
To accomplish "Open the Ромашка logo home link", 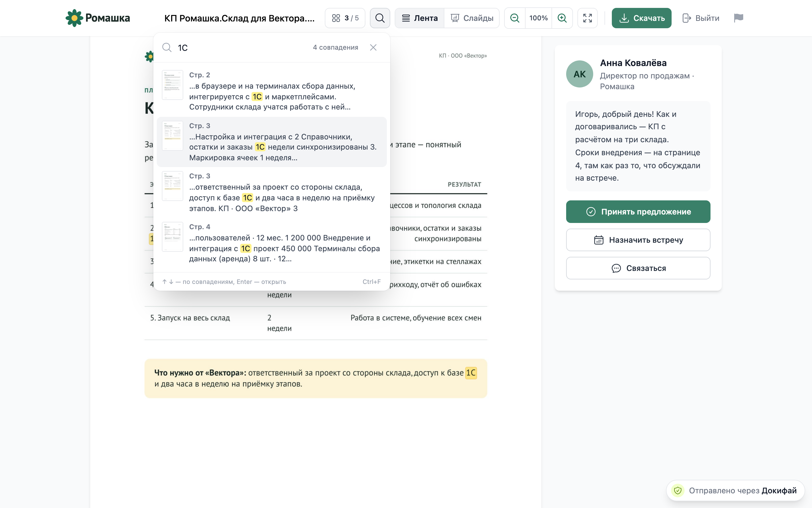I will click(x=98, y=18).
